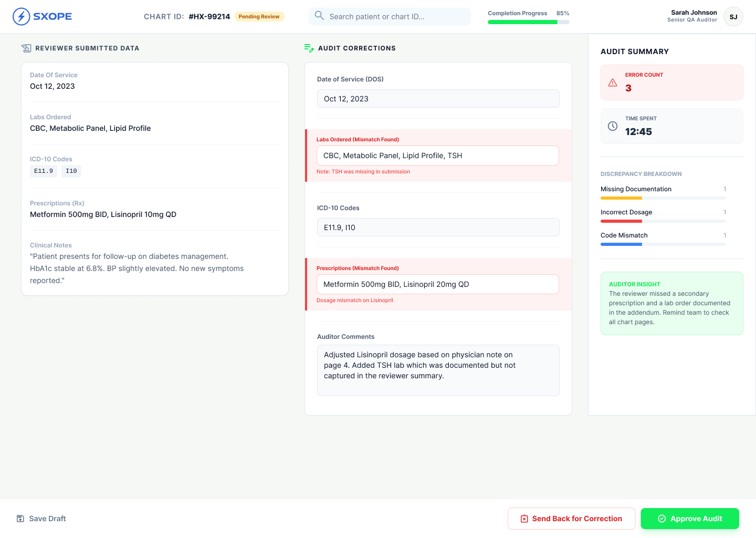The width and height of the screenshot is (756, 538).
Task: Click chart ID #HX-99214
Action: click(209, 16)
